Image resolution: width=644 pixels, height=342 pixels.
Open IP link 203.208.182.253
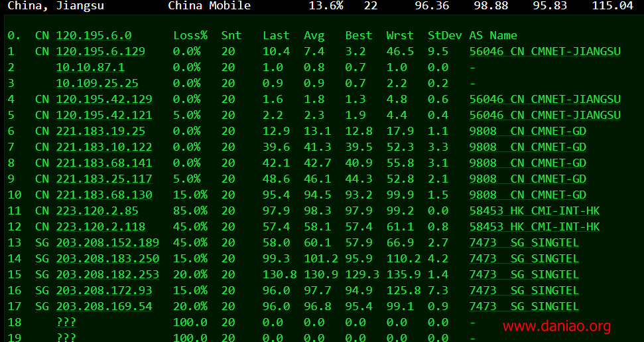107,274
